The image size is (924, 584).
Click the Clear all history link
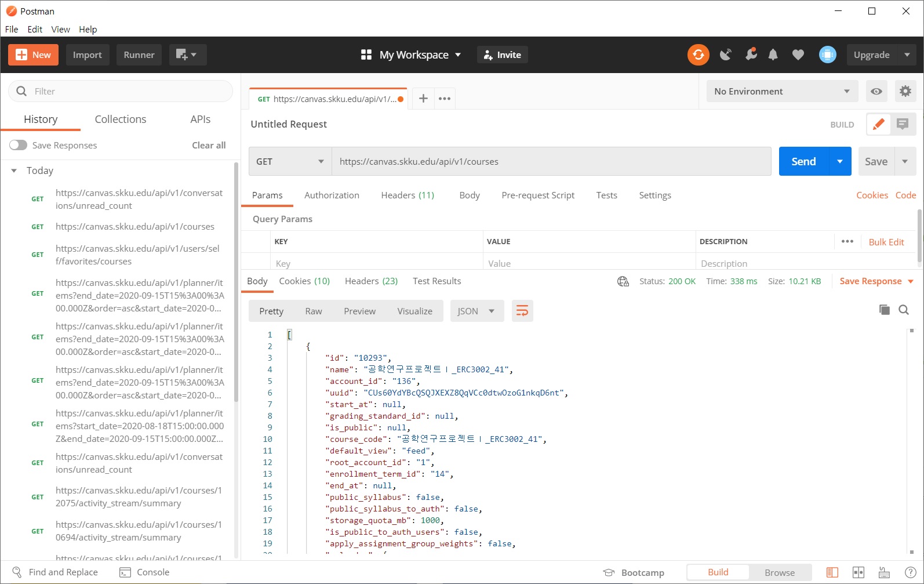coord(209,145)
